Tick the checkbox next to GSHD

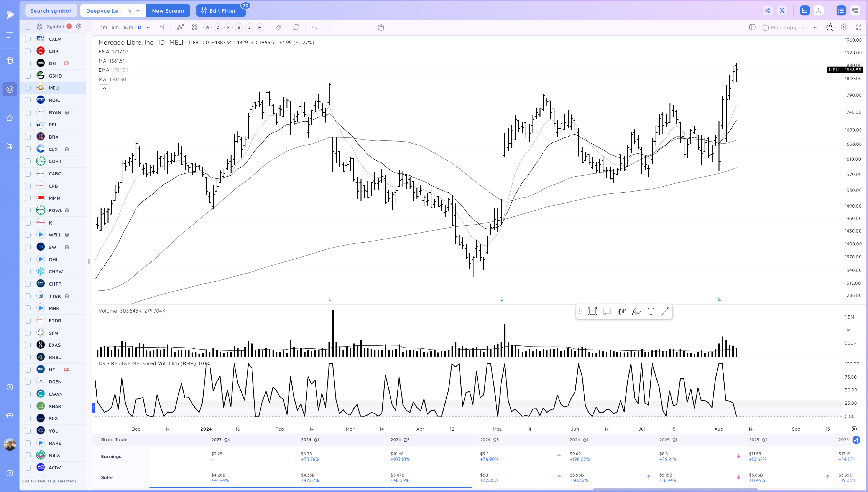[28, 76]
